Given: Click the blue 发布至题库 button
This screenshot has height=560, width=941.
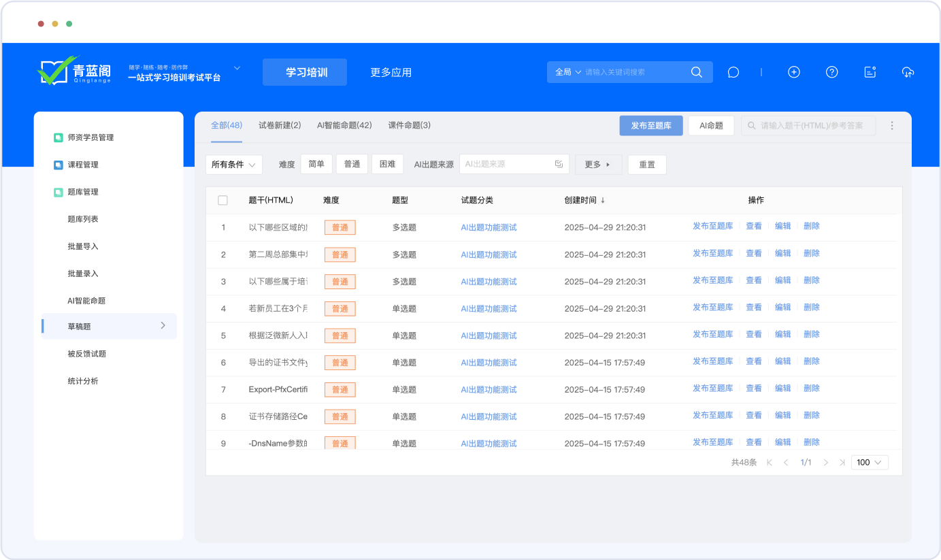Looking at the screenshot, I should (650, 126).
